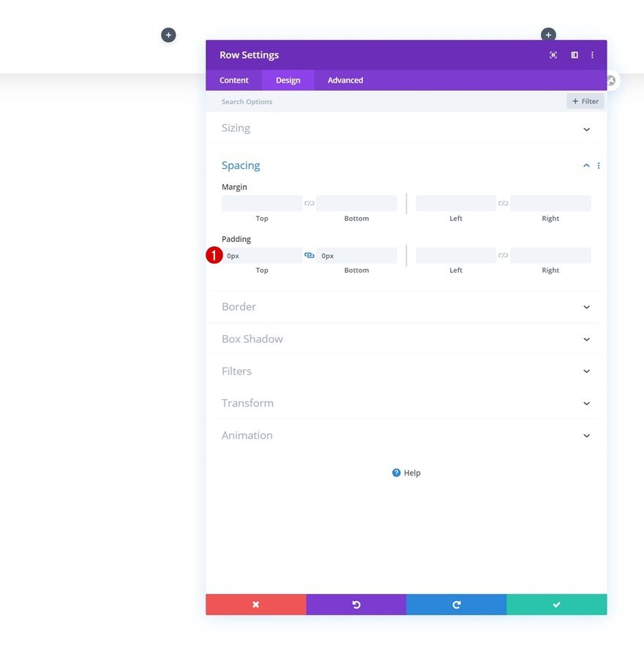Click the Filter button
This screenshot has width=644, height=648.
[585, 101]
